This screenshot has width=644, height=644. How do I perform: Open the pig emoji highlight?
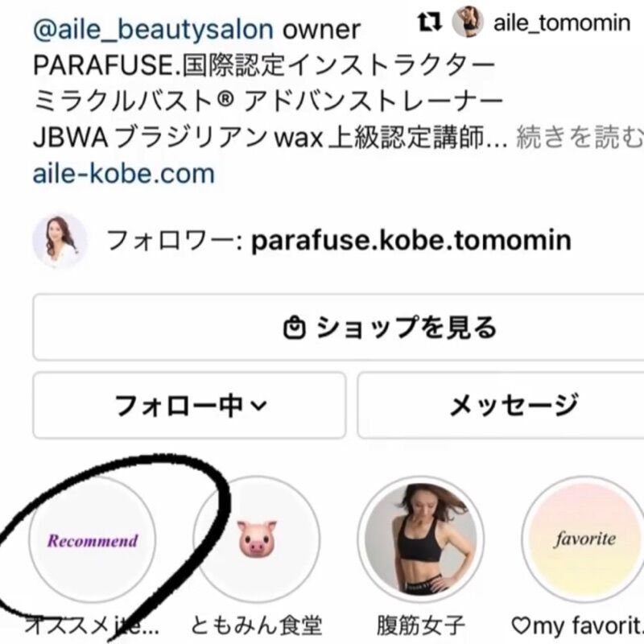257,539
